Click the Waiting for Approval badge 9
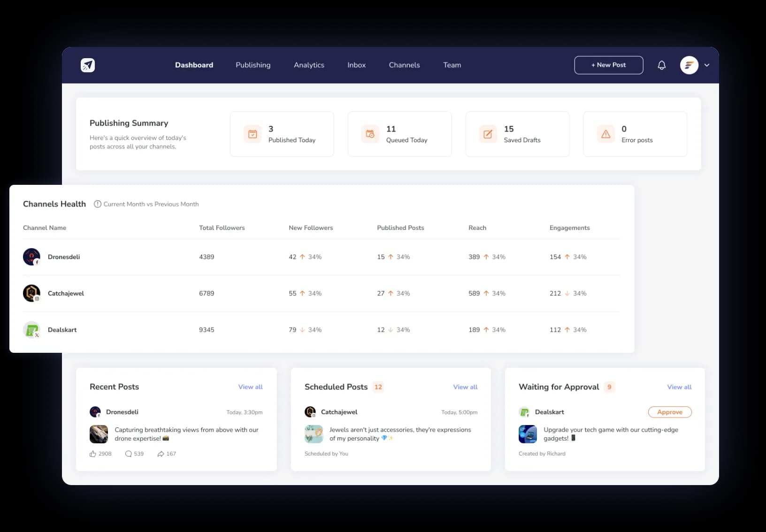Viewport: 766px width, 532px height. (x=609, y=387)
